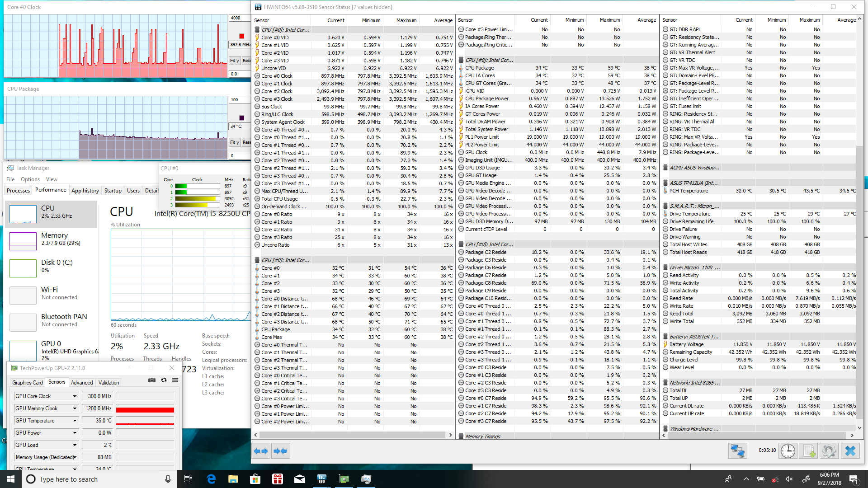Open the App history tab in Task Manager
Viewport: 868px width, 488px height.
click(85, 191)
